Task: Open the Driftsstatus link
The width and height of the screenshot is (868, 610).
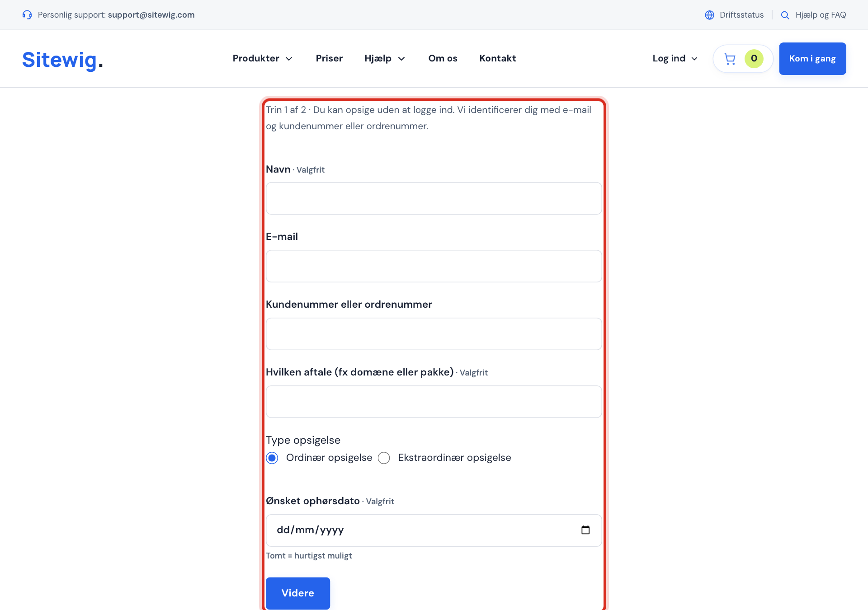Action: click(741, 15)
